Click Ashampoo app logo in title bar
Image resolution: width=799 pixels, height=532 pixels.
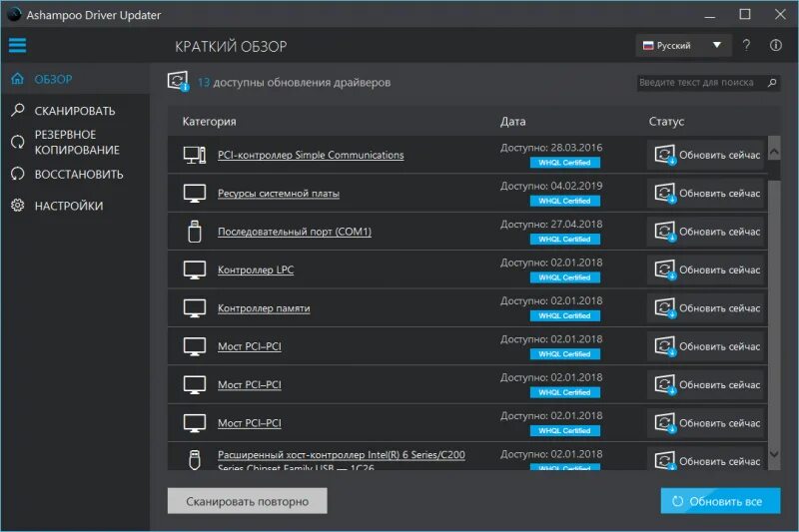pyautogui.click(x=14, y=14)
